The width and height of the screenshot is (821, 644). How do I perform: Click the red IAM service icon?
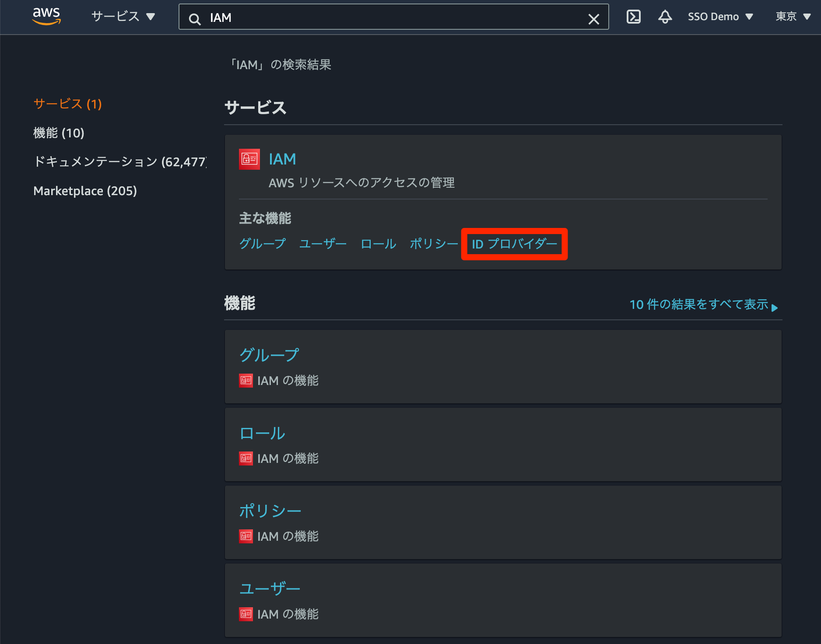[249, 159]
